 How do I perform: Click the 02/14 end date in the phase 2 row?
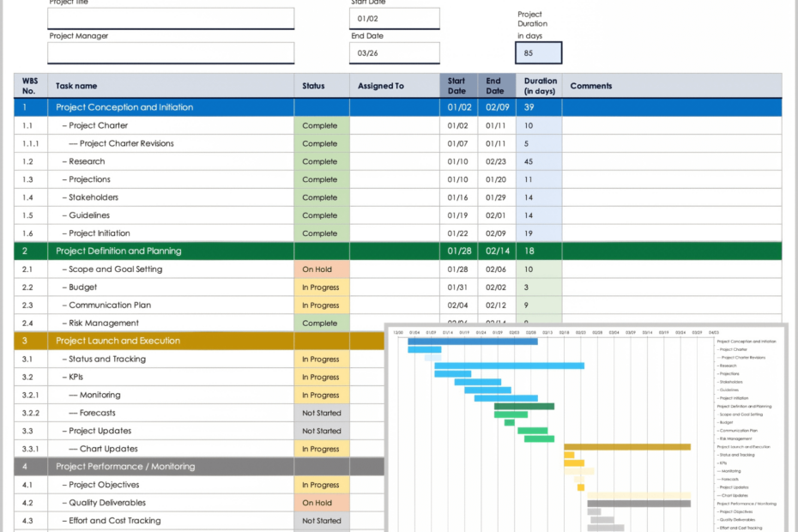[497, 251]
